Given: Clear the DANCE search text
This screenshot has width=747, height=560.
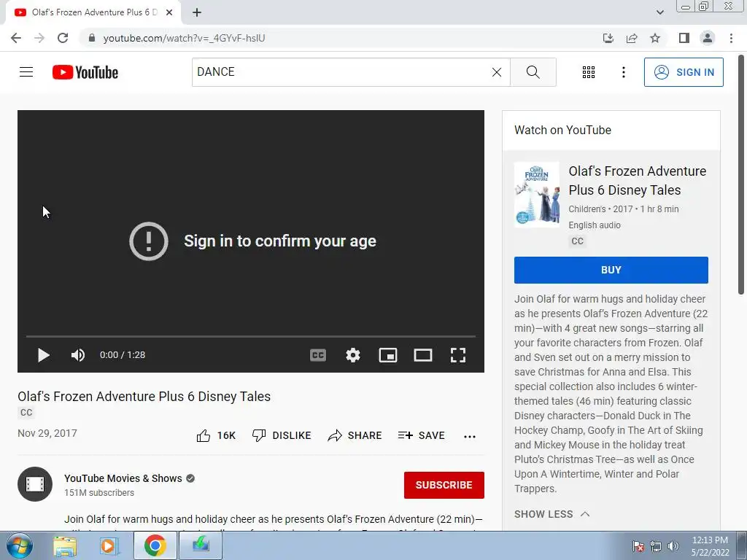Looking at the screenshot, I should (496, 72).
